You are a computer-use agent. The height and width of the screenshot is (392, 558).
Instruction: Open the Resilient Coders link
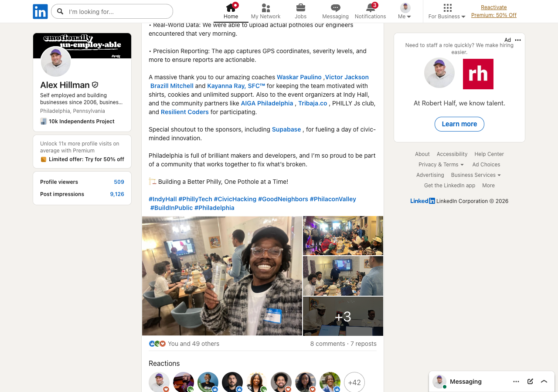coord(185,112)
